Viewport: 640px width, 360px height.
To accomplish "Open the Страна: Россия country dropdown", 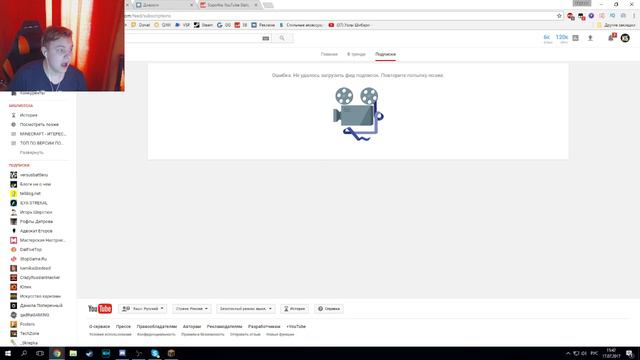I will click(191, 309).
